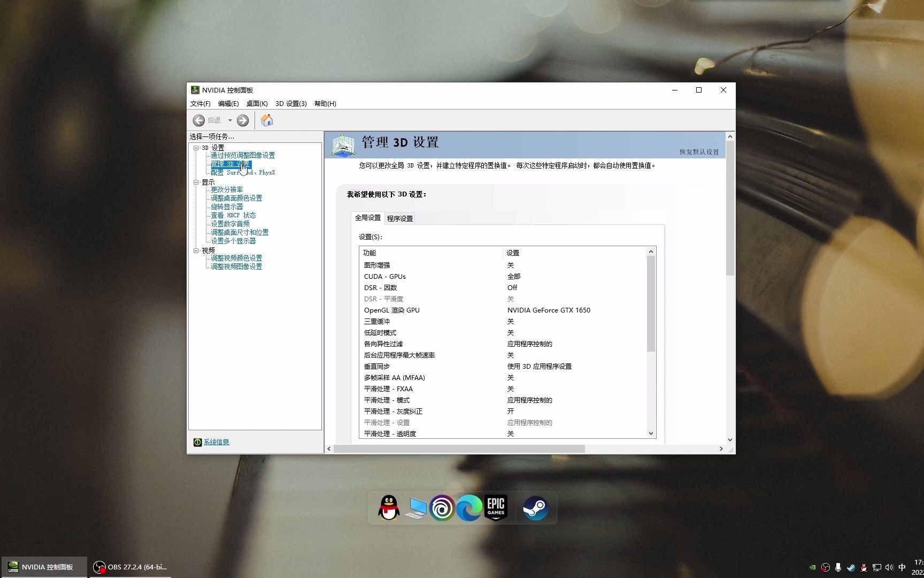Open 配置 Surround、PhysX task
The width and height of the screenshot is (924, 578).
pos(243,172)
